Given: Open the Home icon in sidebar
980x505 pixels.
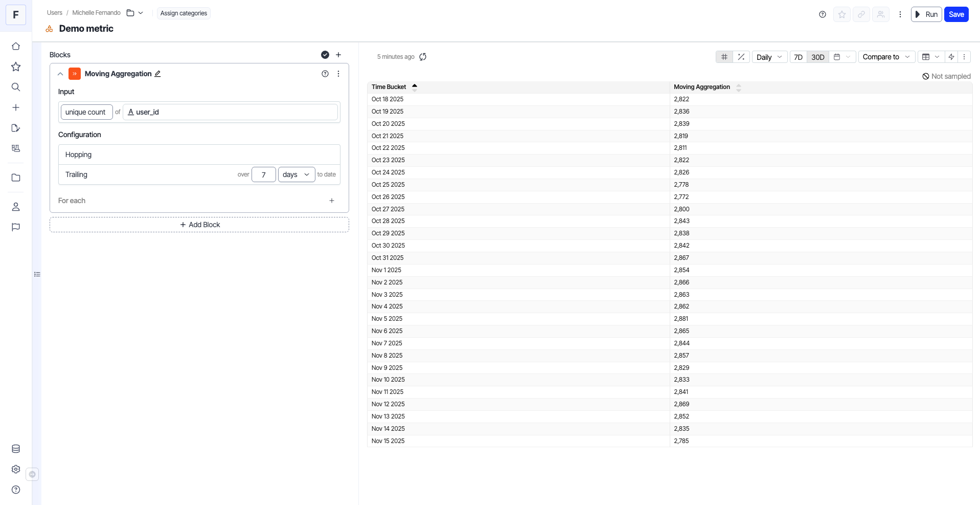Looking at the screenshot, I should coord(16,46).
